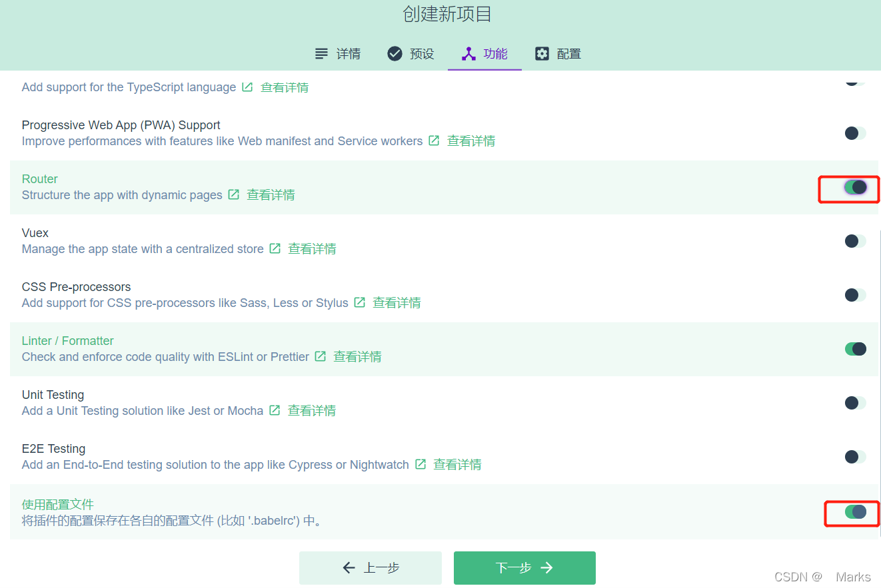Open Unit Testing external link icon
This screenshot has height=588, width=881.
tap(275, 411)
